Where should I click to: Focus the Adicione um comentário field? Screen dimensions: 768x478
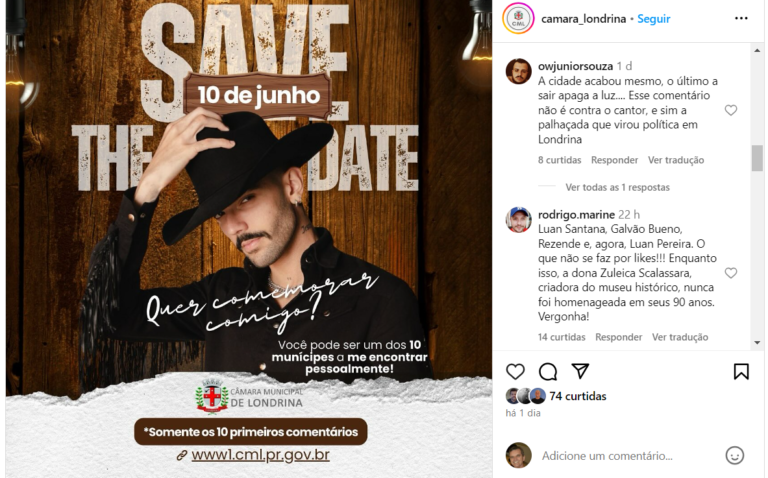pyautogui.click(x=629, y=456)
